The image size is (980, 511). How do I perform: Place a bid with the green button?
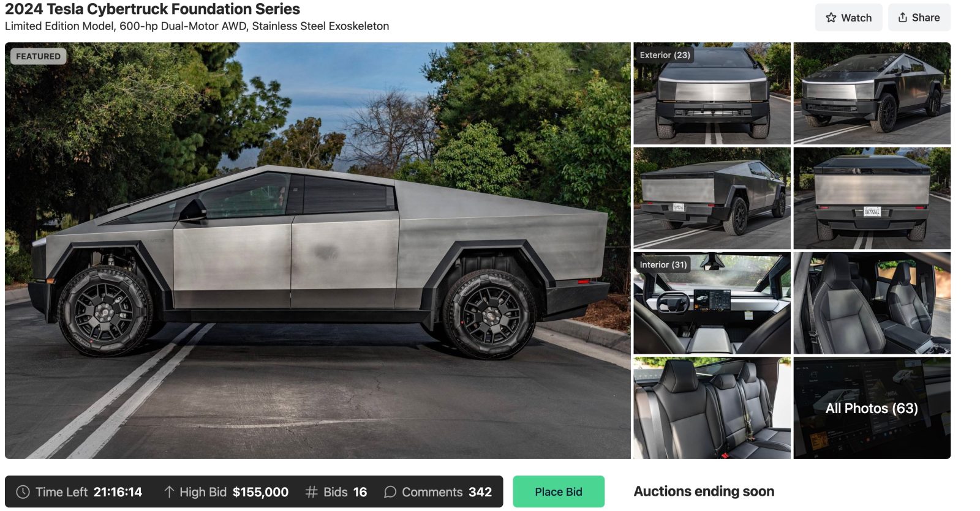pyautogui.click(x=559, y=491)
